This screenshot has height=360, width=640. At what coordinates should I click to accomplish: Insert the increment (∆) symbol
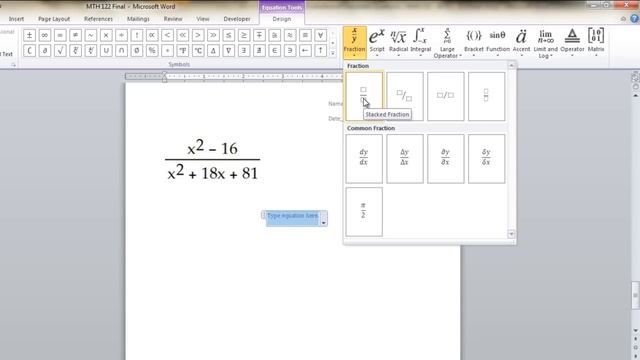click(213, 51)
